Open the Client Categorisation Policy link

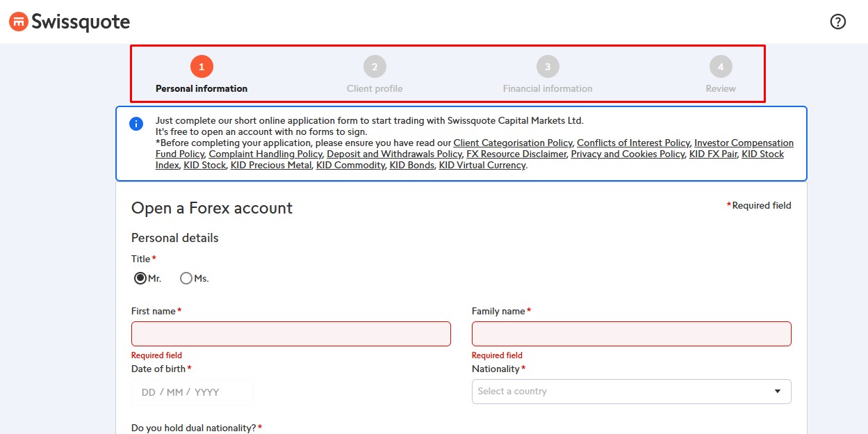click(513, 143)
